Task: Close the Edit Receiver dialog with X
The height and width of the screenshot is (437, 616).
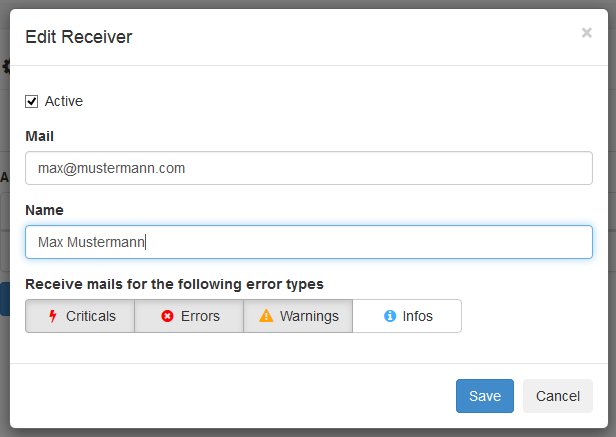Action: (587, 33)
